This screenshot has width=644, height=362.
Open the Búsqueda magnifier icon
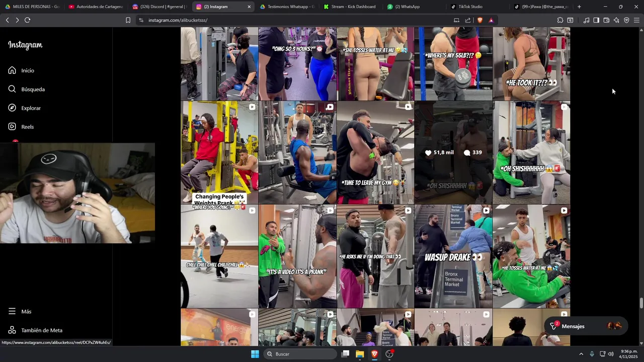click(12, 89)
